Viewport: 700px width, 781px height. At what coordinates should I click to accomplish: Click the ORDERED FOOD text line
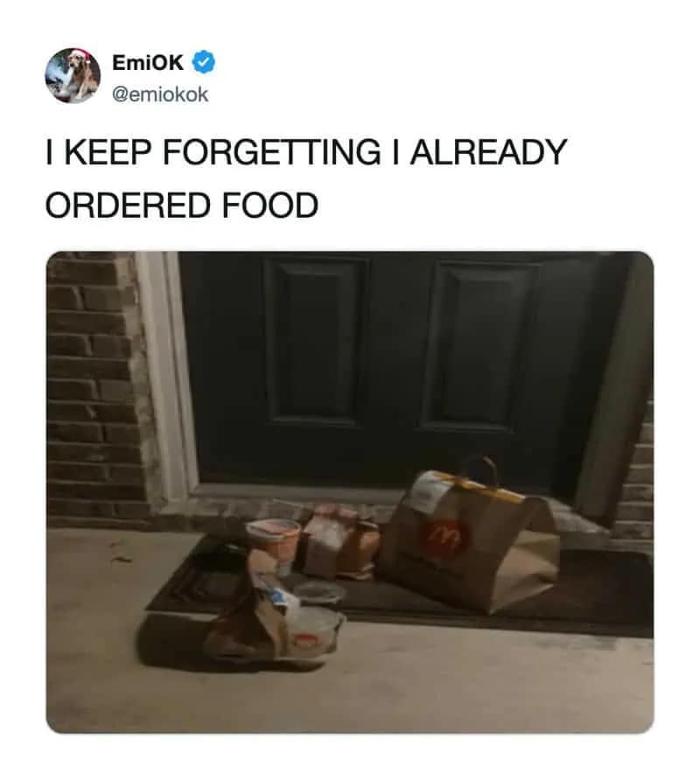(x=182, y=205)
